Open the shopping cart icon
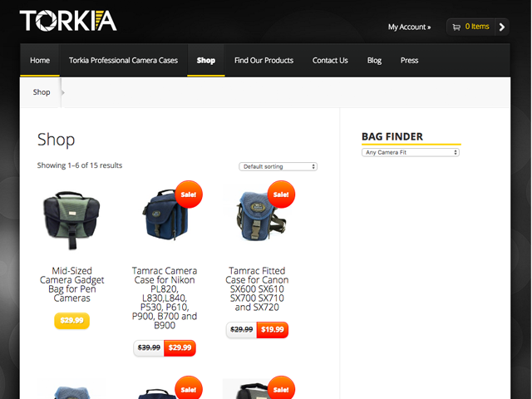The width and height of the screenshot is (532, 399). pos(456,27)
